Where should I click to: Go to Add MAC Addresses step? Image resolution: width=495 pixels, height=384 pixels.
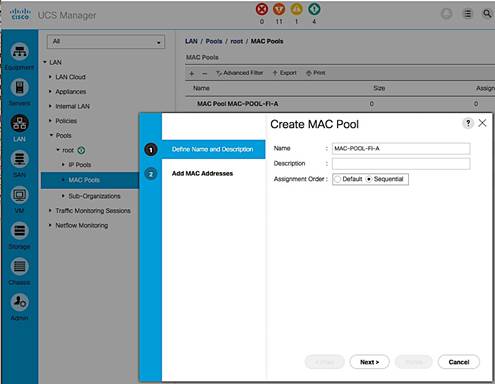pos(202,174)
